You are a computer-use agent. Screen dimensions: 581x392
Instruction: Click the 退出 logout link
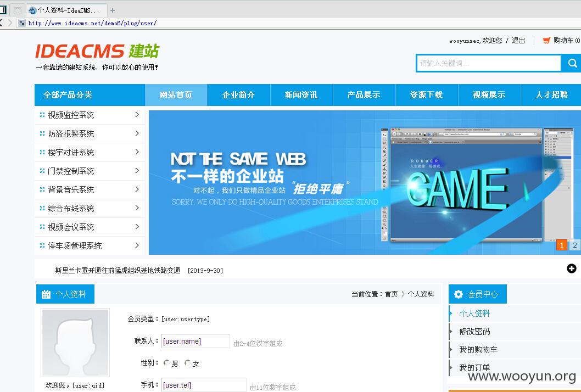518,41
